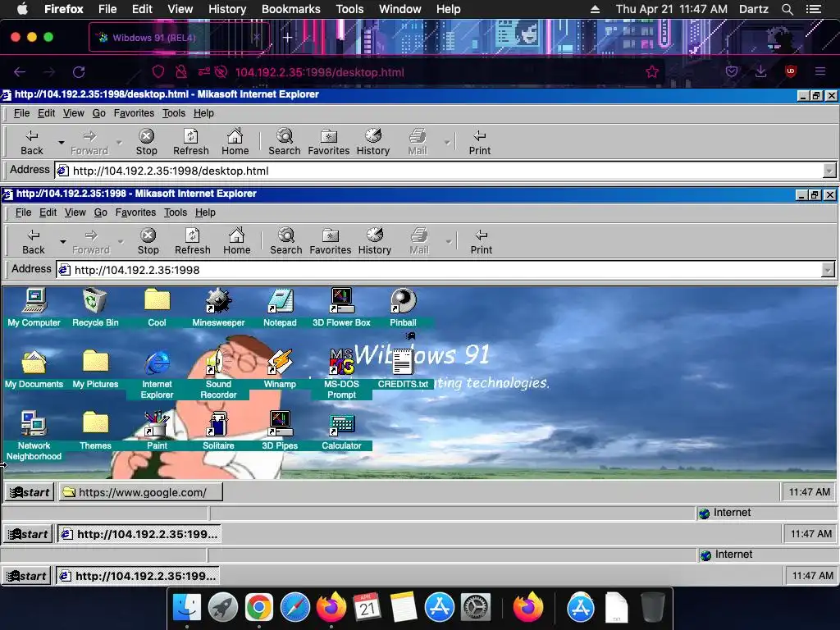Open Firefox downloads icon

(760, 71)
